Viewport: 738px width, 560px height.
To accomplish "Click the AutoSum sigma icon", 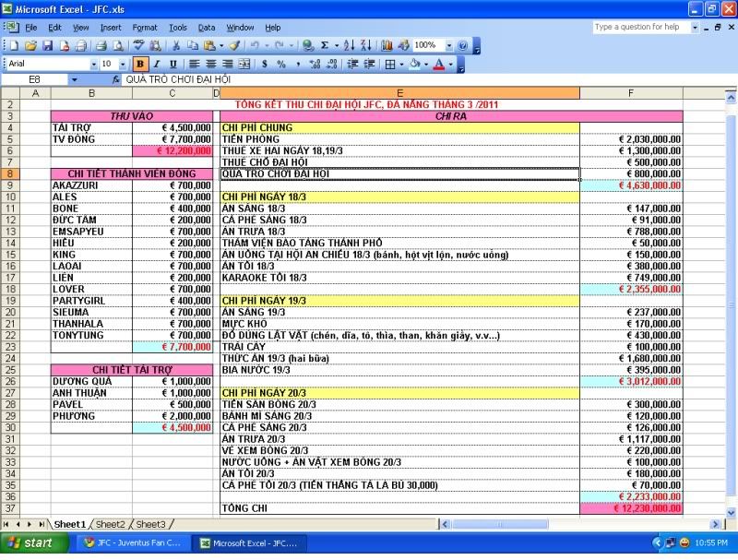I will pyautogui.click(x=325, y=45).
